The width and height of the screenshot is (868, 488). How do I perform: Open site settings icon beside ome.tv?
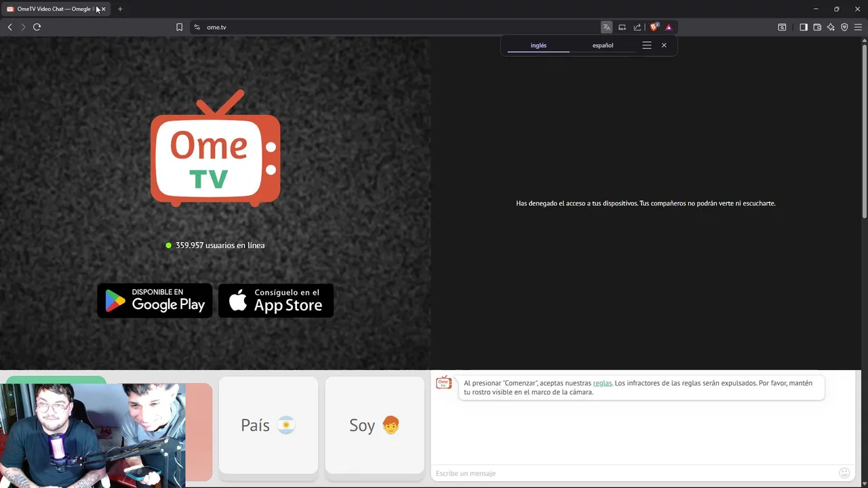[x=197, y=27]
